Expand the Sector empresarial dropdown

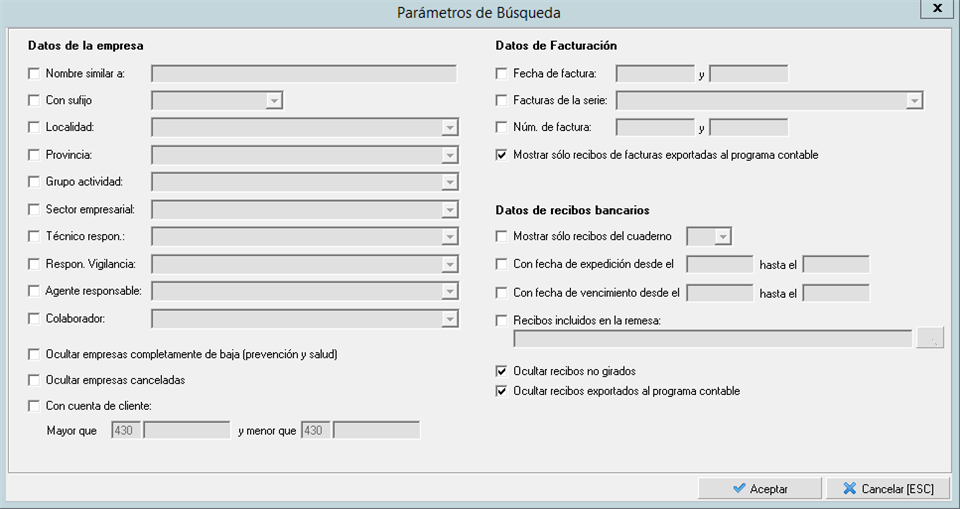tap(450, 209)
